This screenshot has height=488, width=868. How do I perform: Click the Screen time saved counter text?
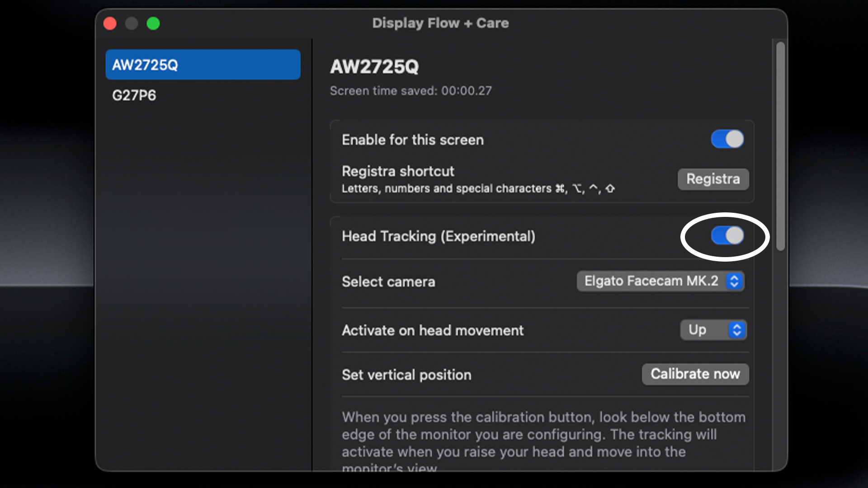(410, 91)
